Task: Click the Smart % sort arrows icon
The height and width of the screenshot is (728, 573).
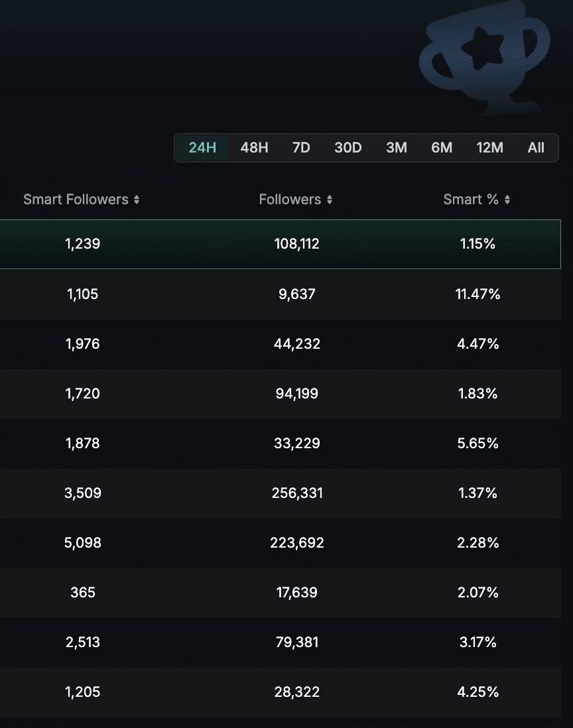Action: (507, 200)
